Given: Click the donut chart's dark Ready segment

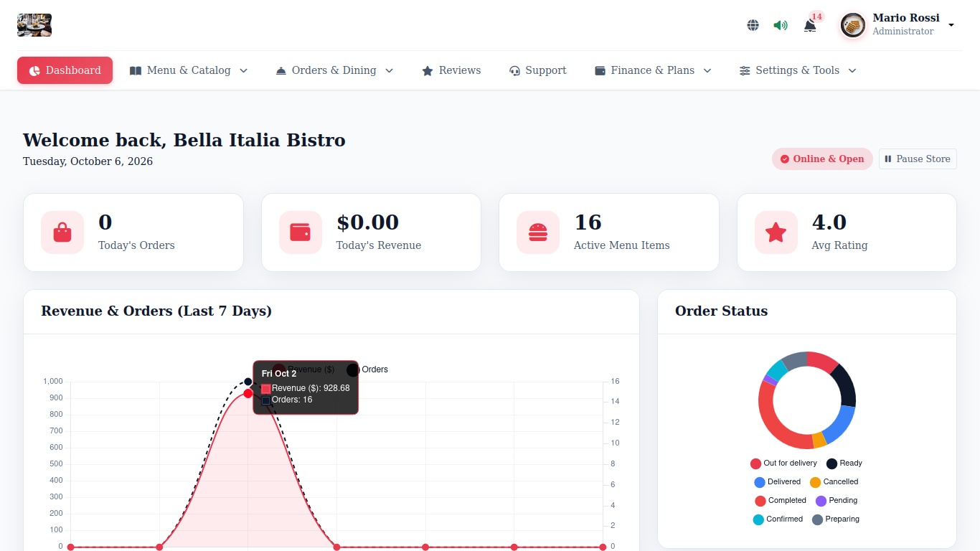Looking at the screenshot, I should (x=844, y=385).
